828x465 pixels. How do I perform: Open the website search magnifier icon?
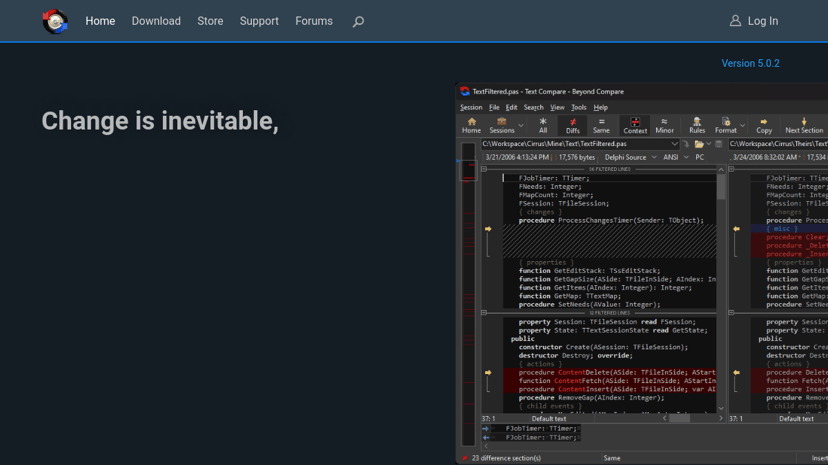358,22
